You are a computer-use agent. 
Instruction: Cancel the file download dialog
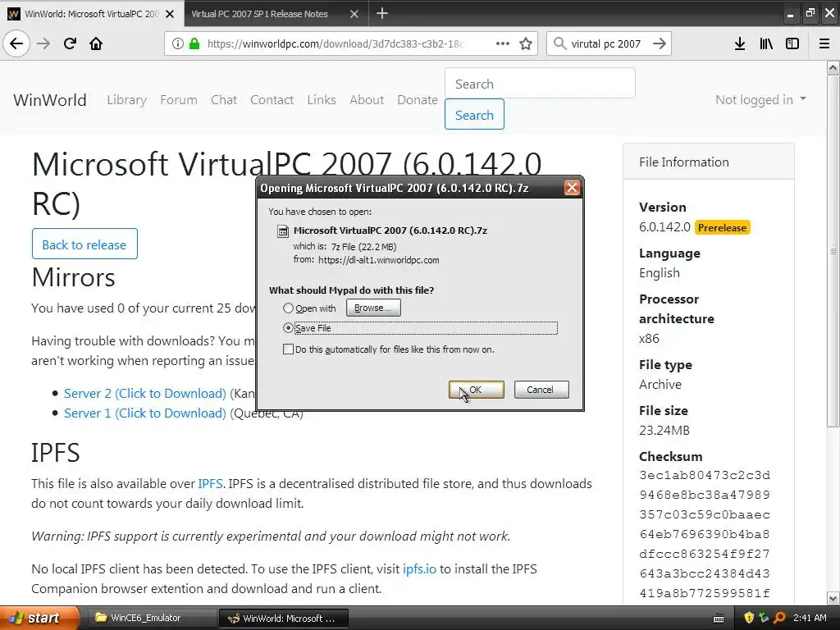click(541, 390)
